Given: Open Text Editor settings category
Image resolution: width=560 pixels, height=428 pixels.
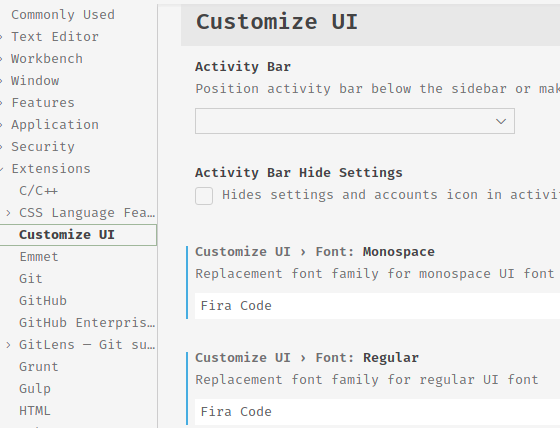Looking at the screenshot, I should tap(55, 36).
